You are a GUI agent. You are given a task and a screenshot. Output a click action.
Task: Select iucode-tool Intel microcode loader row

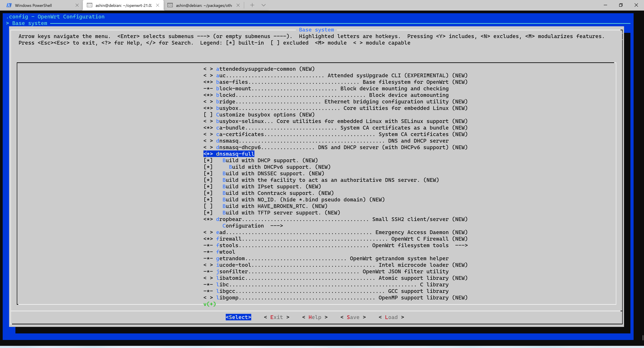click(x=335, y=265)
